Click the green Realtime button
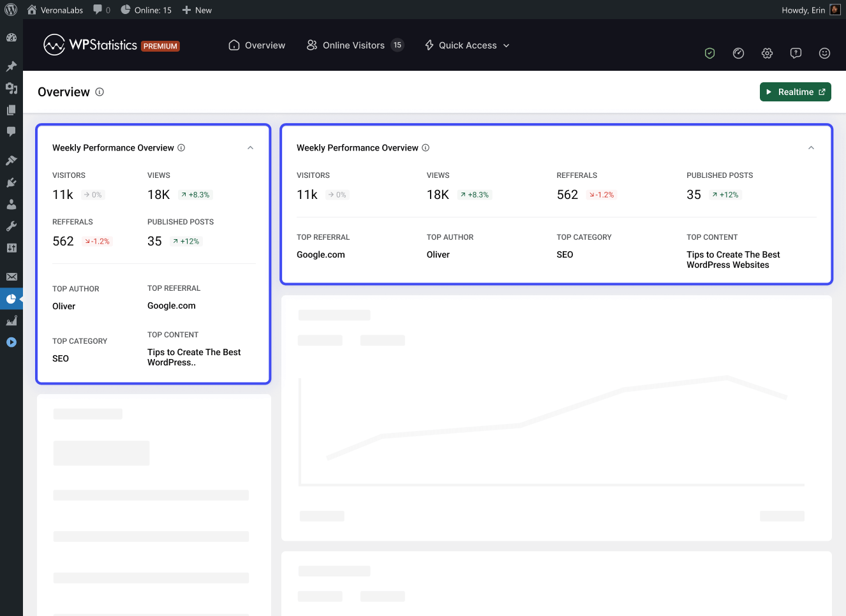 [x=795, y=92]
